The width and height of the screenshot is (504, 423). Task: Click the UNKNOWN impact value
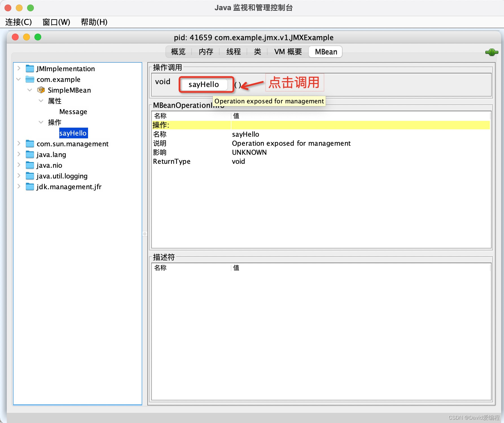pos(249,152)
